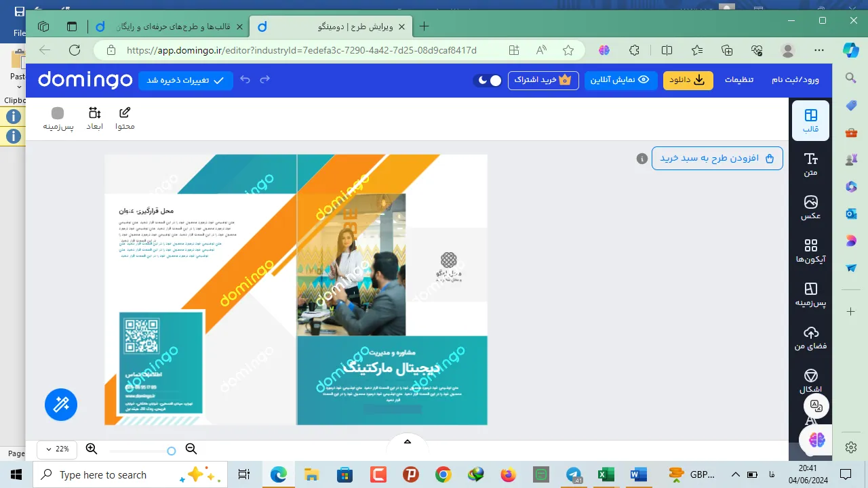Viewport: 868px width, 488px height.
Task: Open the ابعاد (dimensions) tool
Action: coord(94,119)
